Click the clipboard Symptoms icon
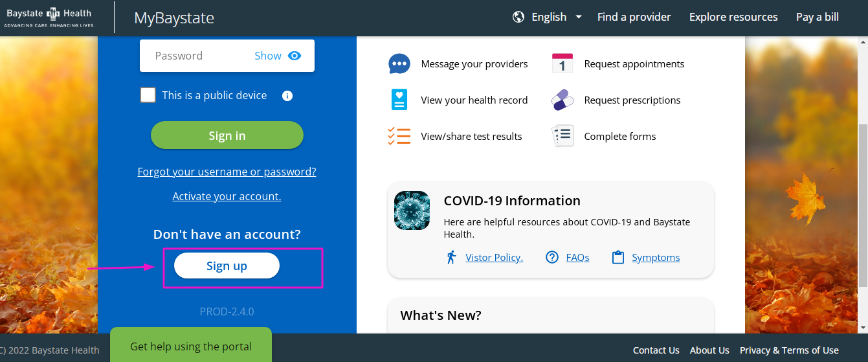Image resolution: width=868 pixels, height=362 pixels. coord(618,257)
